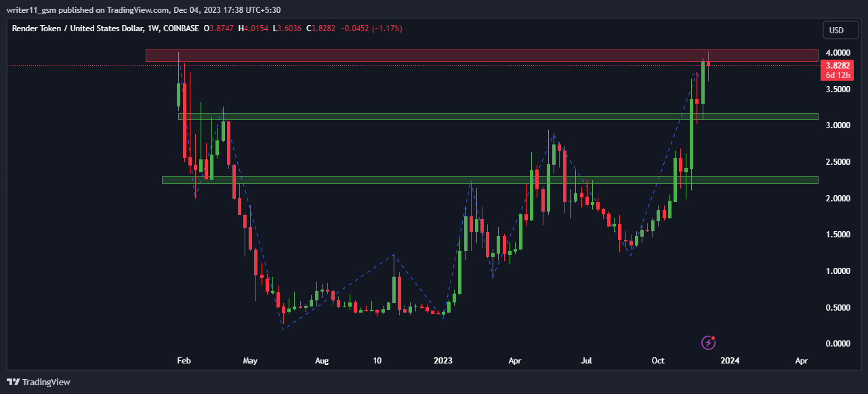Click the change value −0.0452 (−1.17%)
Image resolution: width=868 pixels, height=394 pixels.
[371, 28]
